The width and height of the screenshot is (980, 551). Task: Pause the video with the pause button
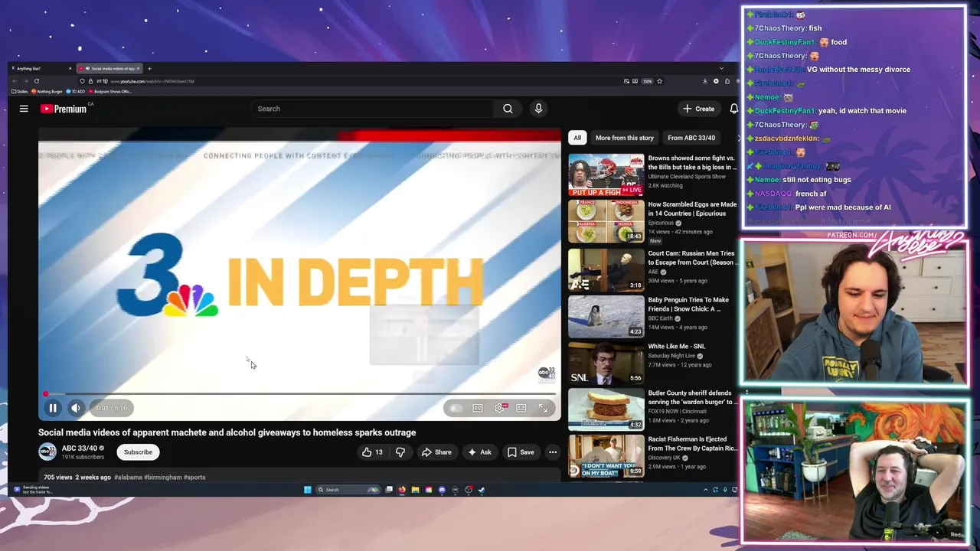(53, 408)
